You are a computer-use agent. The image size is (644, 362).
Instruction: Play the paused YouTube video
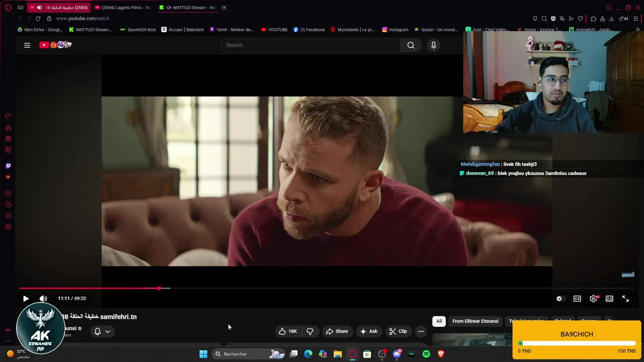(x=26, y=299)
